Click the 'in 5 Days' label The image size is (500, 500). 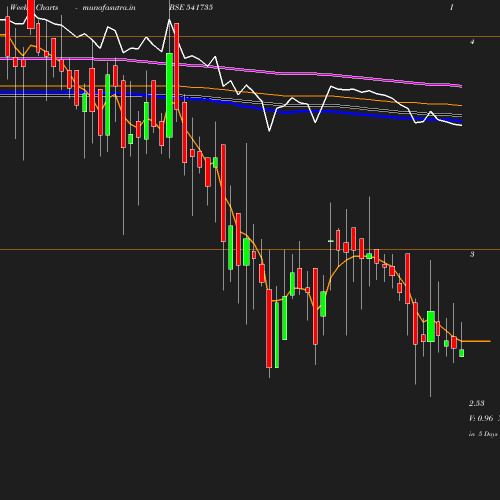point(483,434)
